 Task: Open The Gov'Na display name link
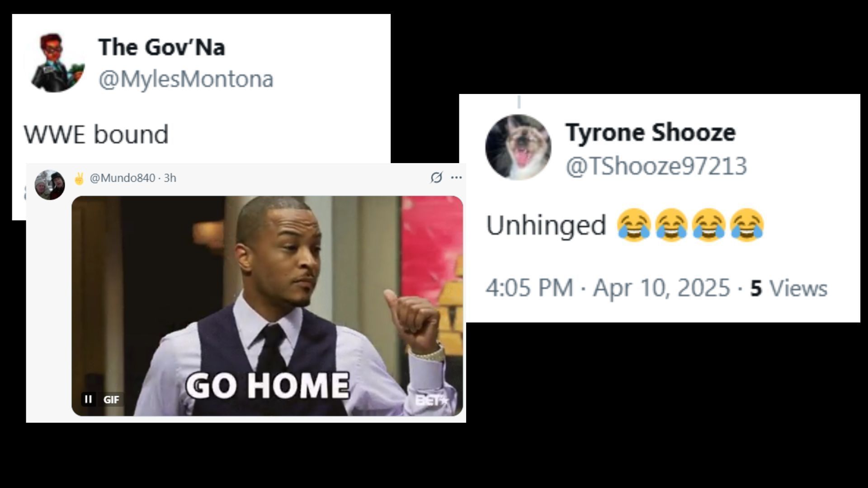(161, 47)
